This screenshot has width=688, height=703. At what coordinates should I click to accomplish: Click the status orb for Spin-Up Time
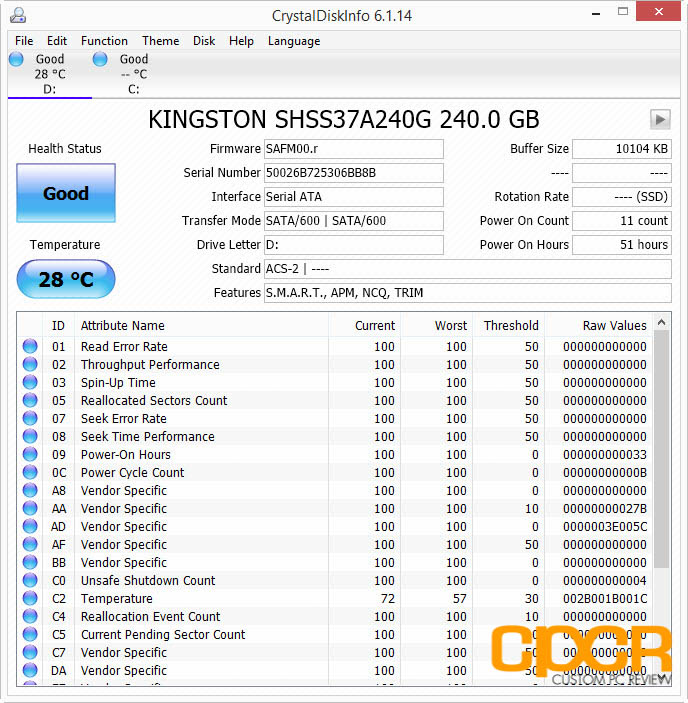30,382
